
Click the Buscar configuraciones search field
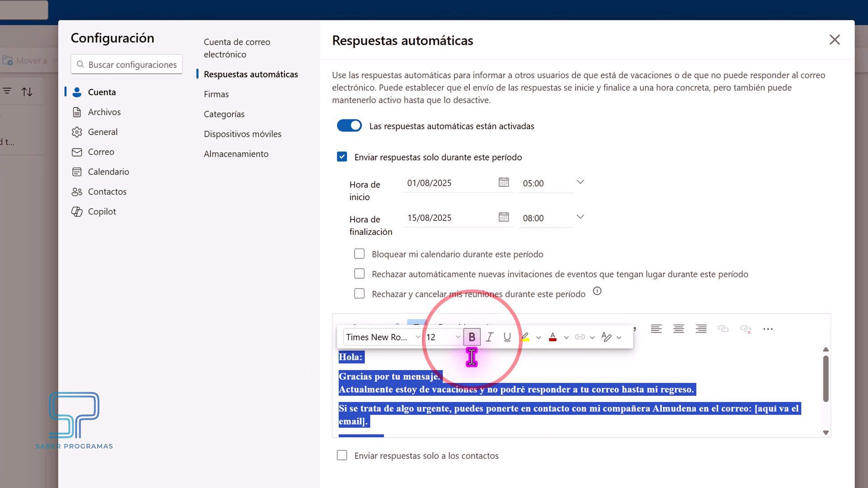(132, 65)
